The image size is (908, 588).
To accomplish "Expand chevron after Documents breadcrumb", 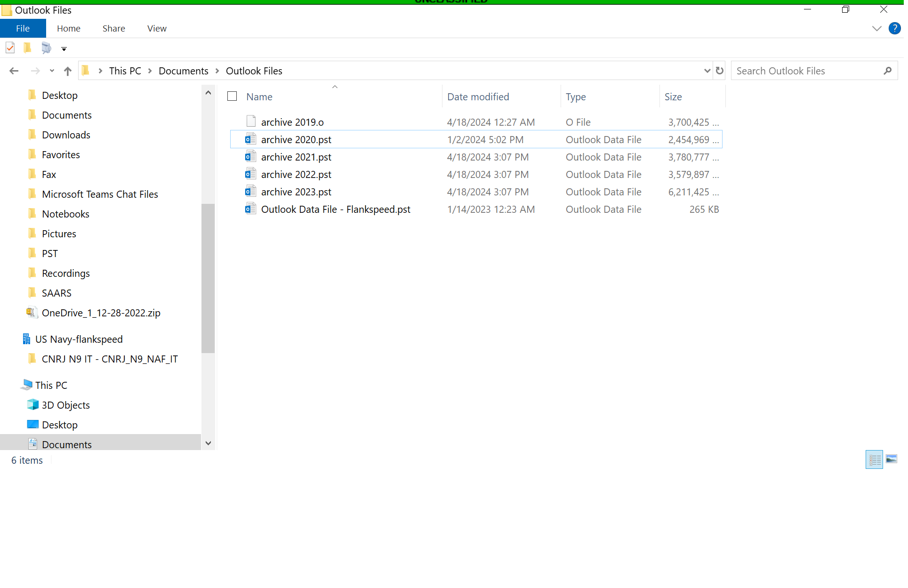I will (x=218, y=71).
